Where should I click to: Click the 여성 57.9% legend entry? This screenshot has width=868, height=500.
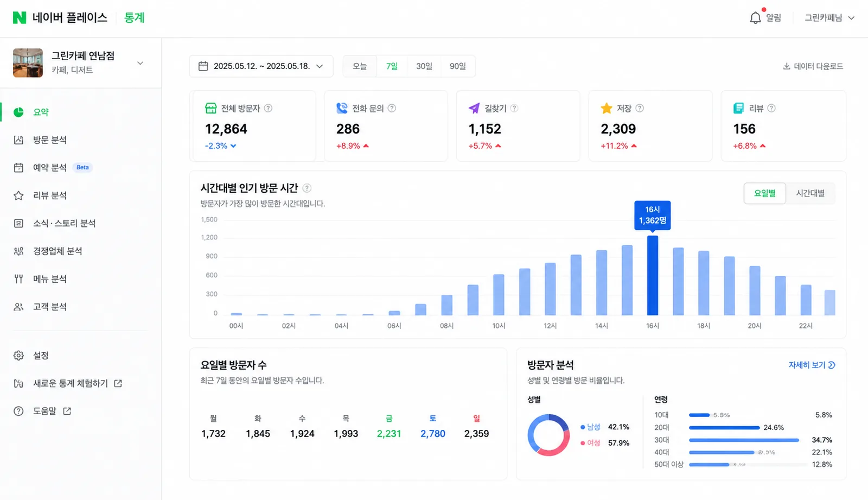coord(605,443)
